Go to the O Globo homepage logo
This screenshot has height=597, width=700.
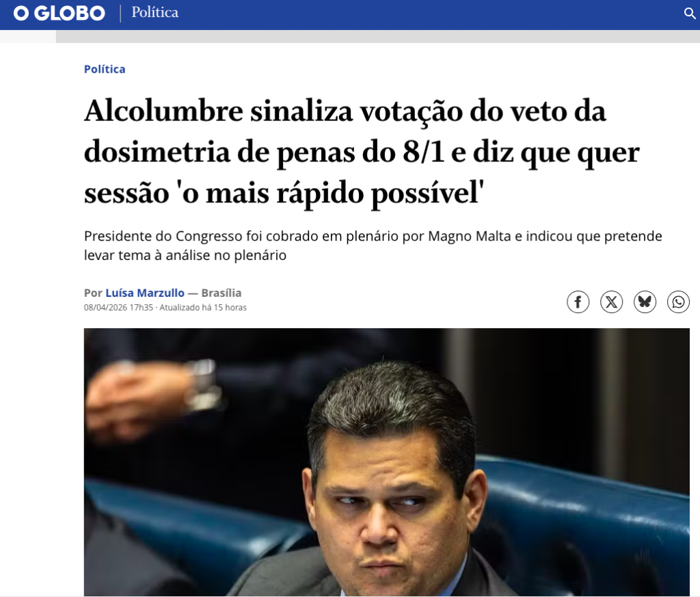tap(59, 14)
